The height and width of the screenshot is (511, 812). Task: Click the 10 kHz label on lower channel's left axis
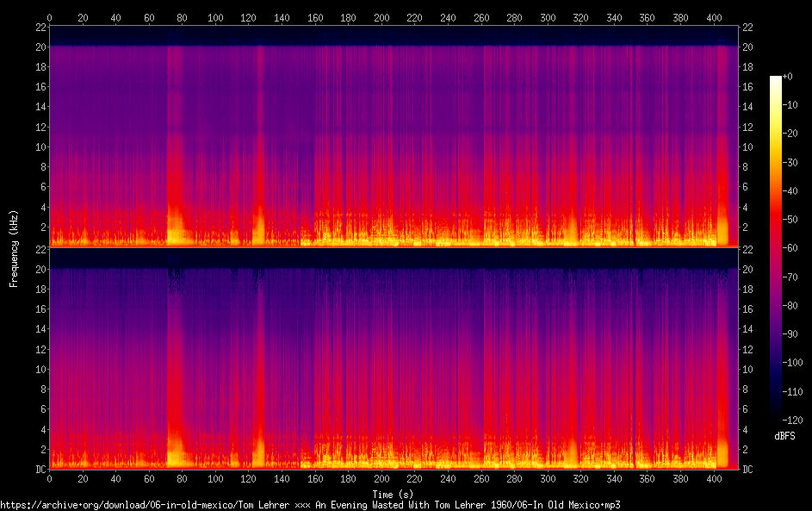click(40, 369)
